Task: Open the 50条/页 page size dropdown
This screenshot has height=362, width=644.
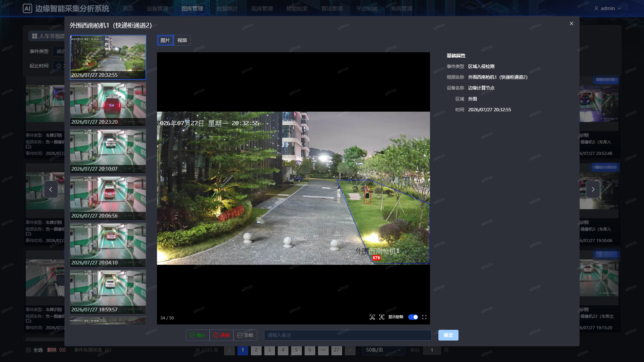Action: 383,350
